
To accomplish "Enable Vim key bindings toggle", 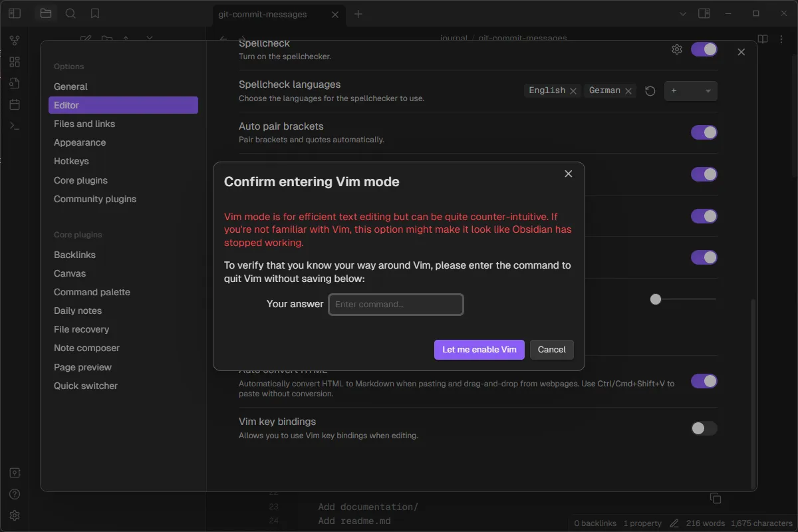I will (x=704, y=428).
